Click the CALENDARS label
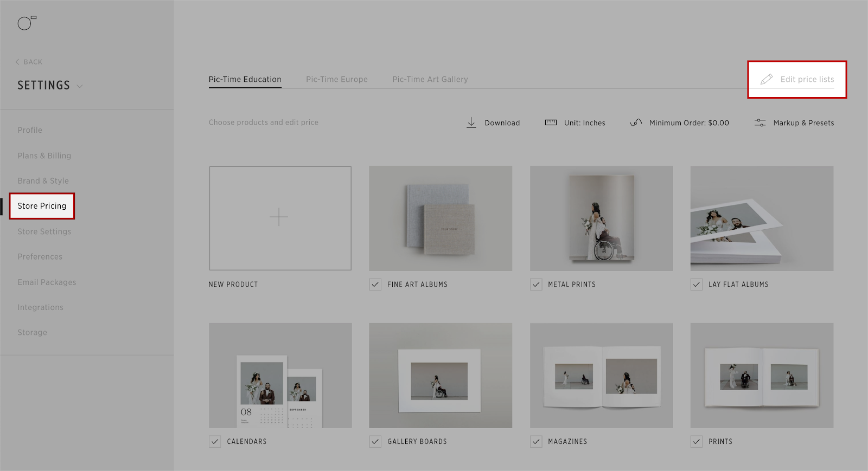Screen dimensions: 868x471 point(247,442)
